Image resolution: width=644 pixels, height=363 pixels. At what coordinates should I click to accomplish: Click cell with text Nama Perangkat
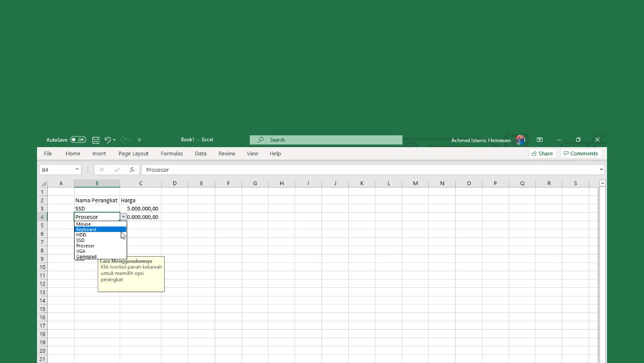pyautogui.click(x=96, y=200)
